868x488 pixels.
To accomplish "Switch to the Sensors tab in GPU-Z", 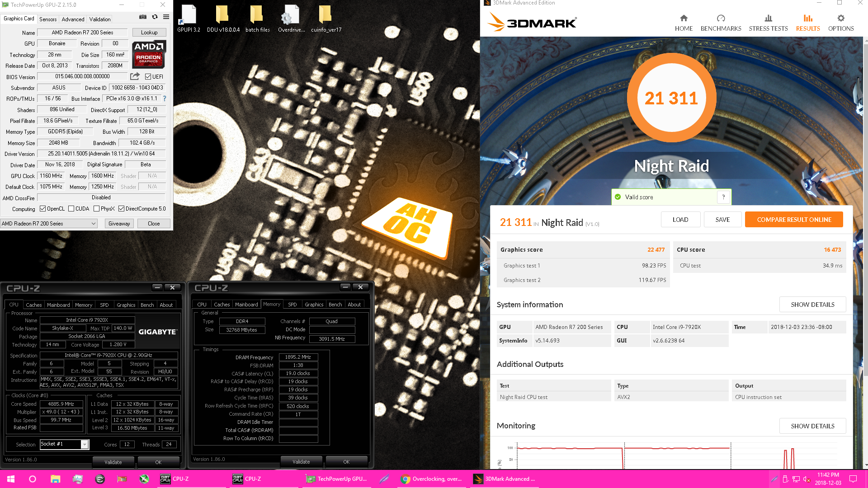I will tap(48, 19).
